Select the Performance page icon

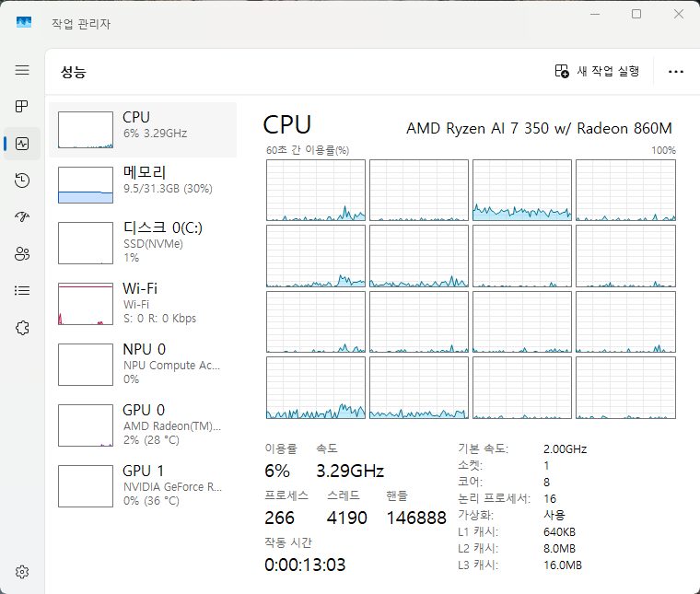pos(22,144)
